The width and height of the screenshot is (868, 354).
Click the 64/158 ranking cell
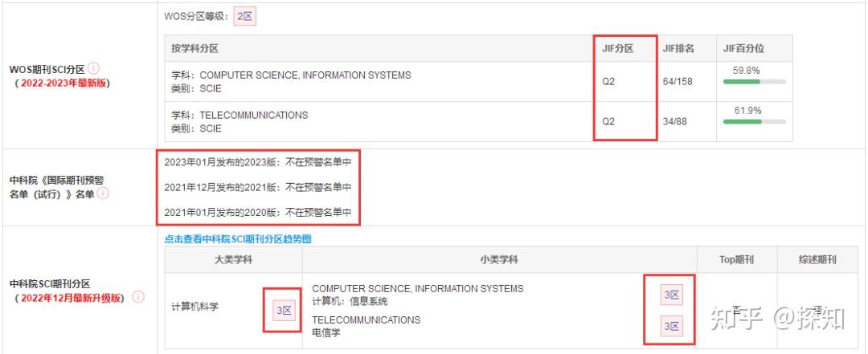[677, 81]
